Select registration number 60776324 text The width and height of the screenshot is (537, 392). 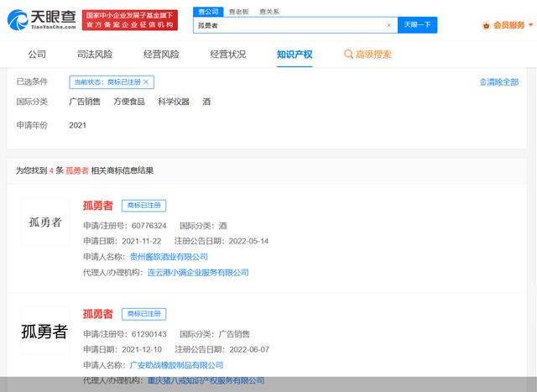(149, 226)
